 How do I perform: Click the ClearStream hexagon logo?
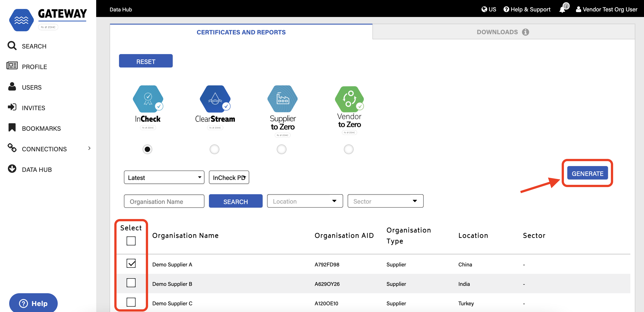coord(215,99)
